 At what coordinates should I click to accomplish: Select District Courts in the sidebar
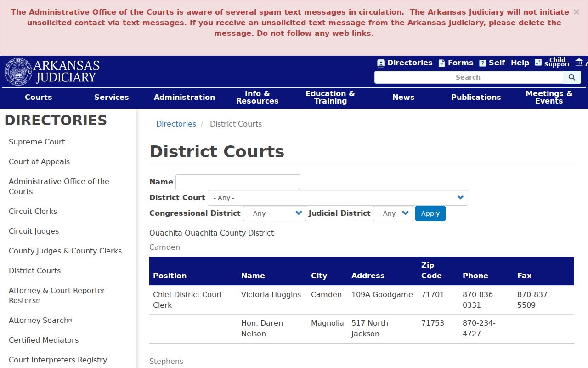pyautogui.click(x=35, y=270)
